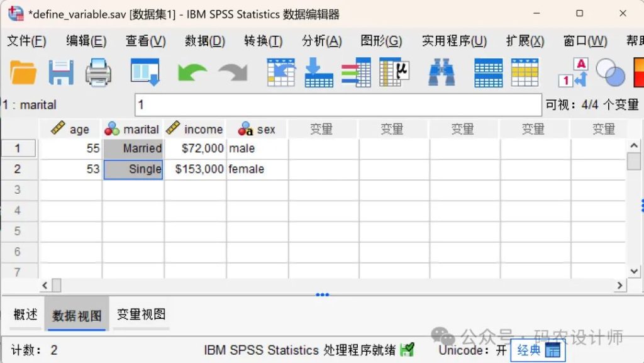The height and width of the screenshot is (363, 644).
Task: Switch to the 概述 tab
Action: coord(25,315)
